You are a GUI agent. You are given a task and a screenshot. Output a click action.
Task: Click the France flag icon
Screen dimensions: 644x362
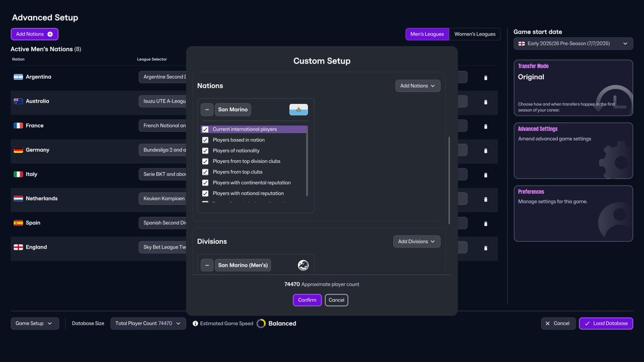[x=18, y=126]
